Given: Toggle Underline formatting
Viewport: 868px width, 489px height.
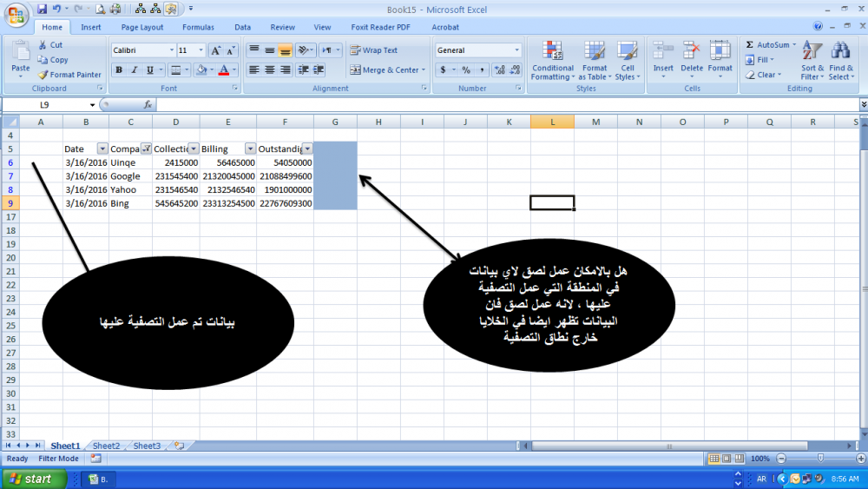Looking at the screenshot, I should click(x=149, y=69).
